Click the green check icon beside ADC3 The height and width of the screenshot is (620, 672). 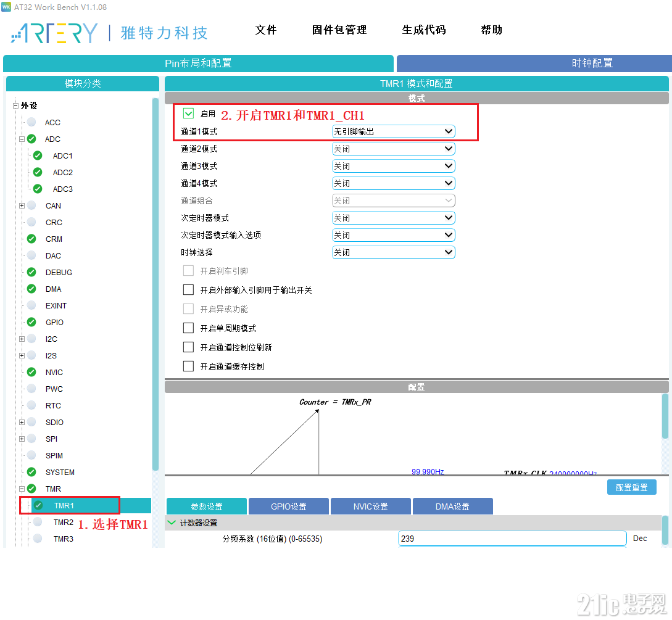[x=38, y=189]
